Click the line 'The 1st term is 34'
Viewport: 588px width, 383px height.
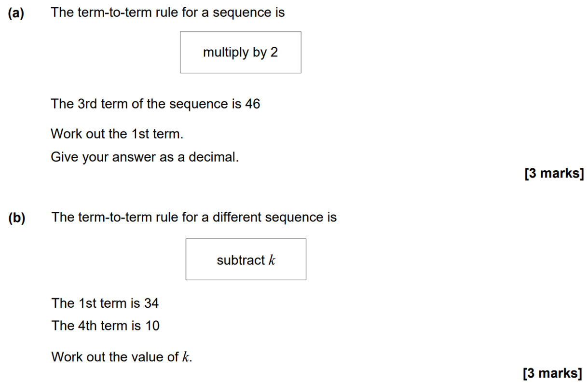coord(105,303)
